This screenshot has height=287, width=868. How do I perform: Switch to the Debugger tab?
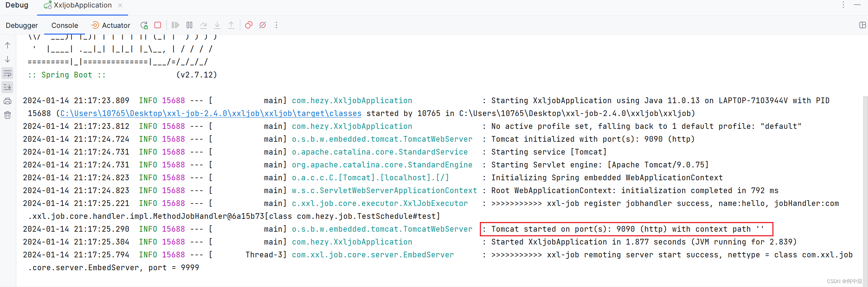(22, 25)
